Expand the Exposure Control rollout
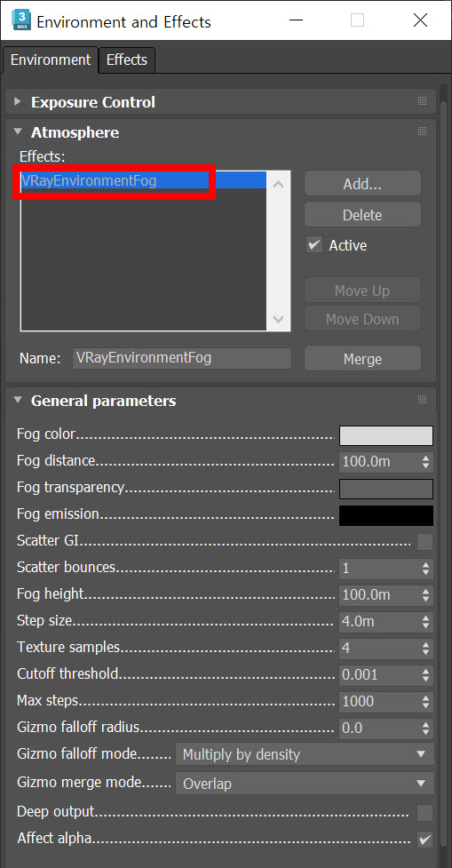 18,102
